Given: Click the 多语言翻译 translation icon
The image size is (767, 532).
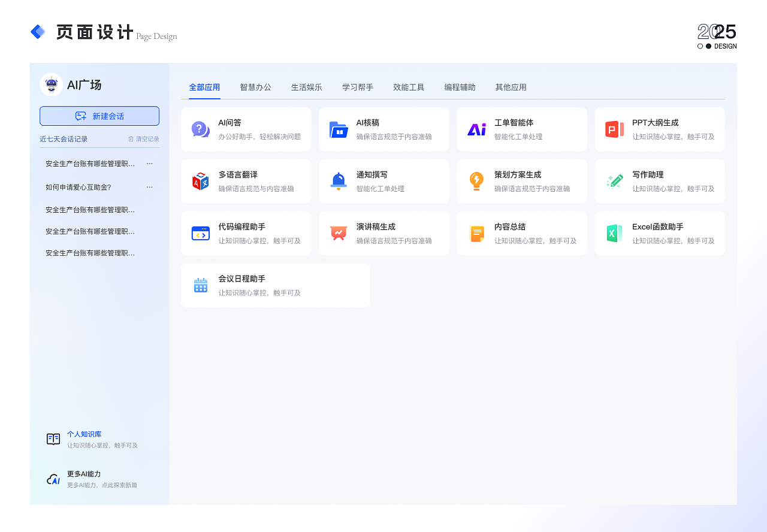Looking at the screenshot, I should 200,182.
